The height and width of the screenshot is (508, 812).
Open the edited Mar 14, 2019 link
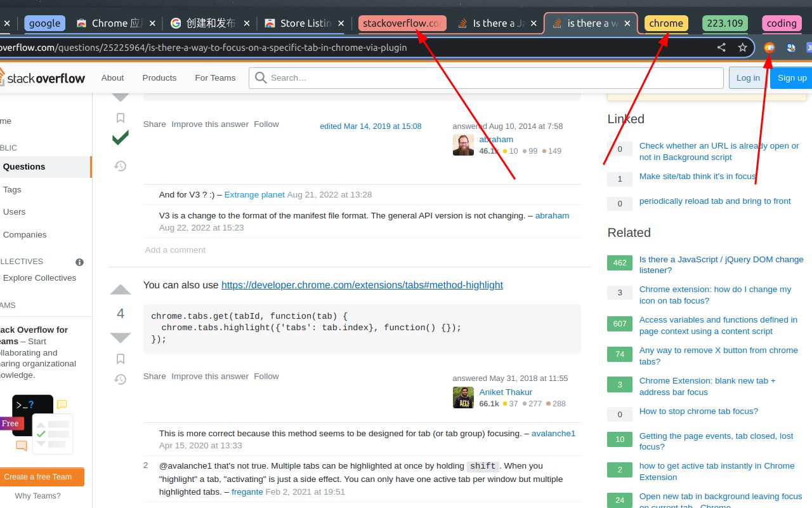point(370,126)
